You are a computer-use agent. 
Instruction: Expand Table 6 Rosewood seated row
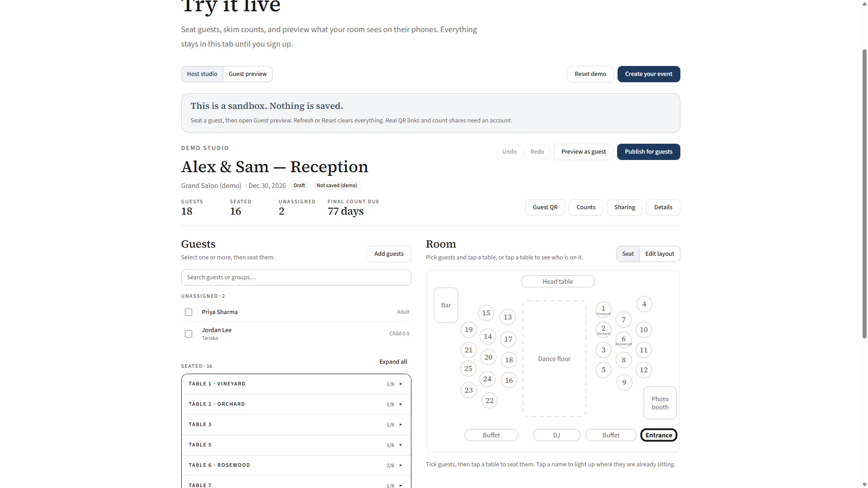point(296,465)
